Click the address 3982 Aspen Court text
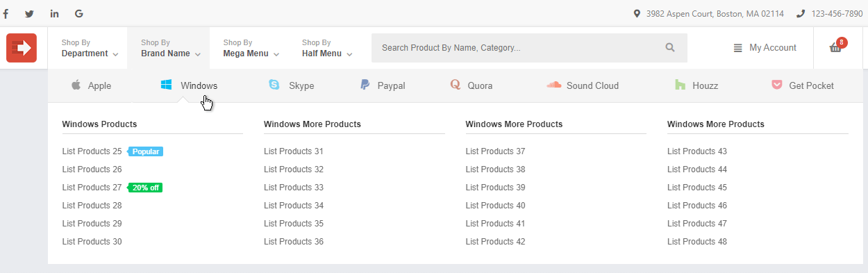 tap(715, 14)
